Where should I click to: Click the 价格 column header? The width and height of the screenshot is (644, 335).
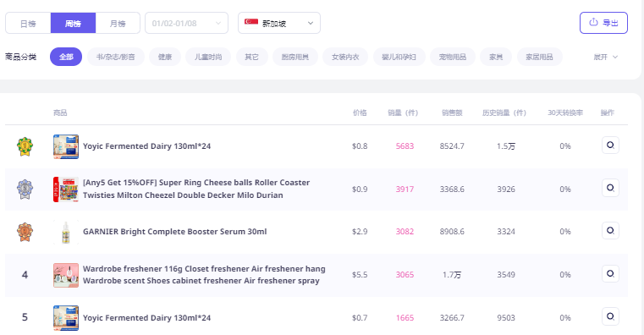coord(360,113)
